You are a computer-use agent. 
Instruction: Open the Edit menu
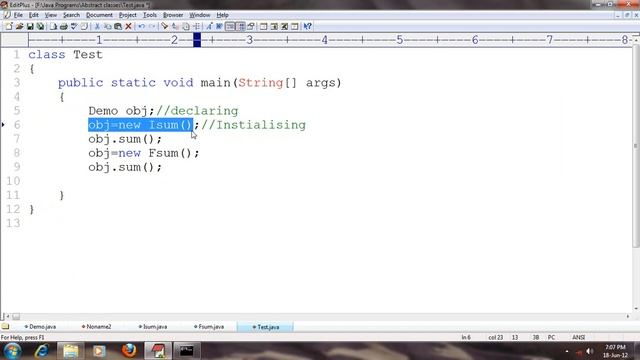tap(33, 15)
